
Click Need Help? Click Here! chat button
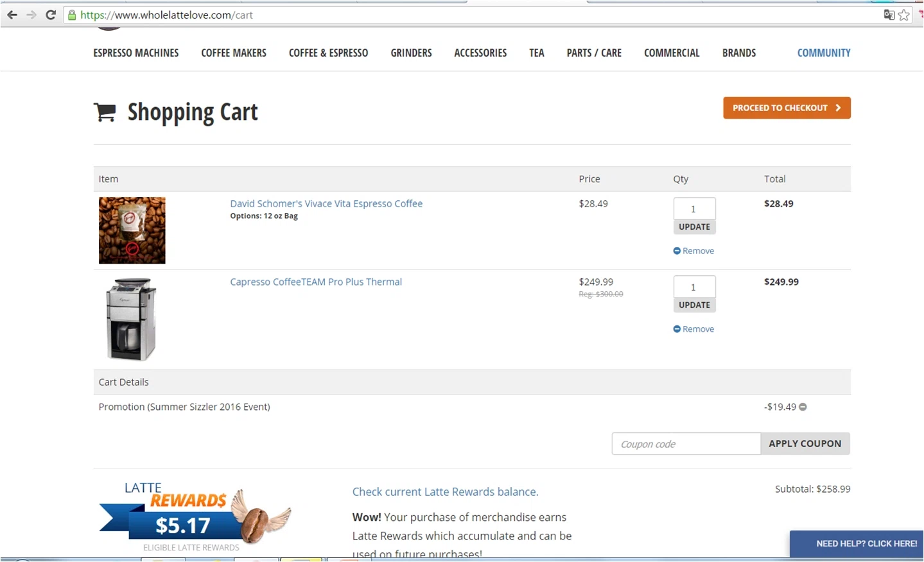[857, 543]
